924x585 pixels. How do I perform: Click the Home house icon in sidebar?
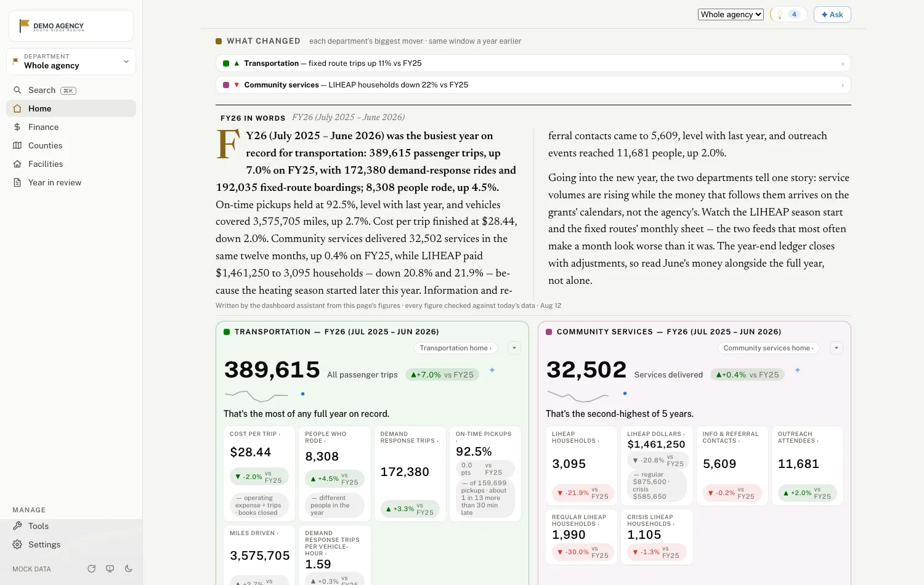[x=17, y=108]
